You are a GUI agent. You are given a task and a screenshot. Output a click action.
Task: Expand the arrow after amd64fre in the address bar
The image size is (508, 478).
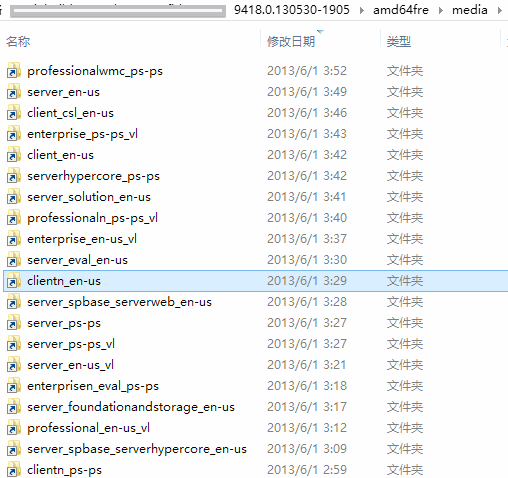coord(441,10)
